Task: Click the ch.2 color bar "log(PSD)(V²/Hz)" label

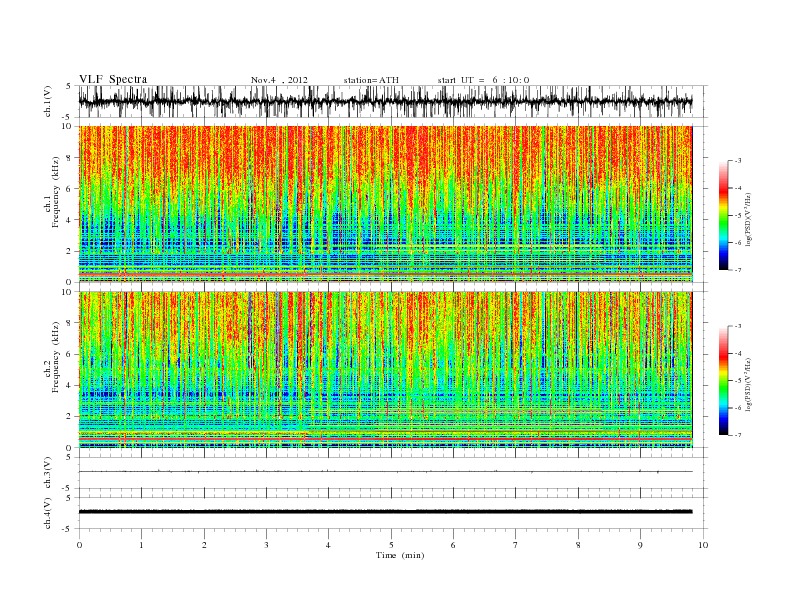Action: coord(748,384)
